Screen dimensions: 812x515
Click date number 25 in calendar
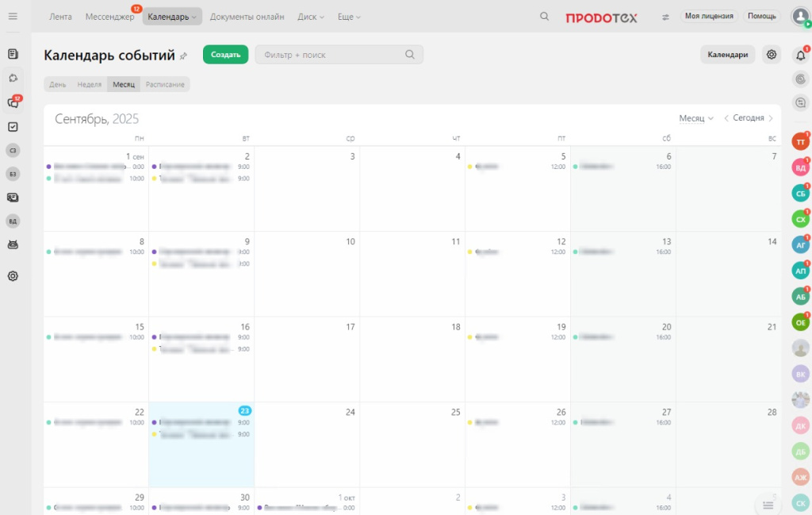click(x=456, y=413)
